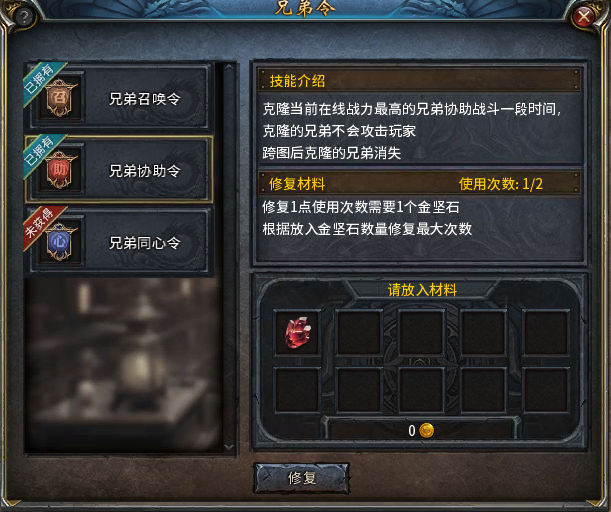Close the 兄弟令 window with red X

tap(583, 17)
